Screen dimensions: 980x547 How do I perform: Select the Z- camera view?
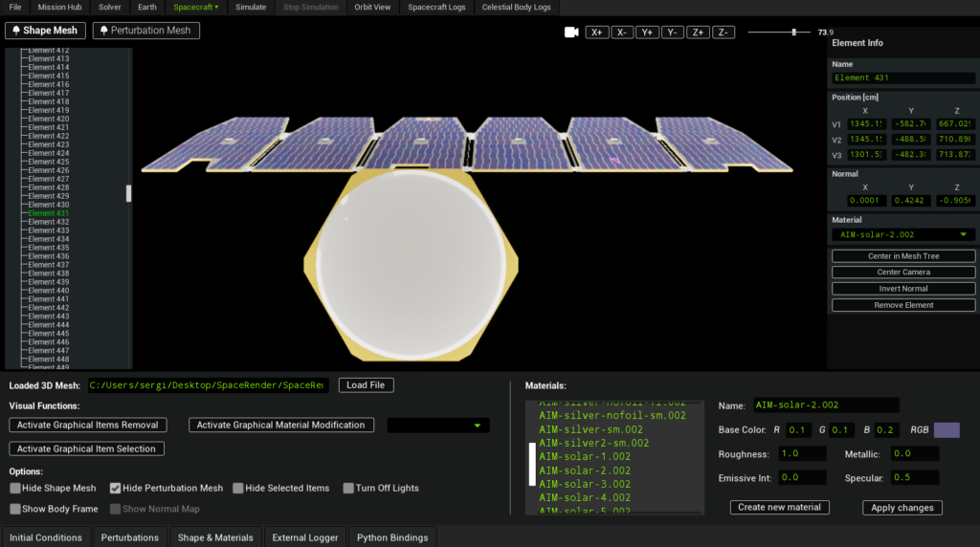[x=723, y=33]
